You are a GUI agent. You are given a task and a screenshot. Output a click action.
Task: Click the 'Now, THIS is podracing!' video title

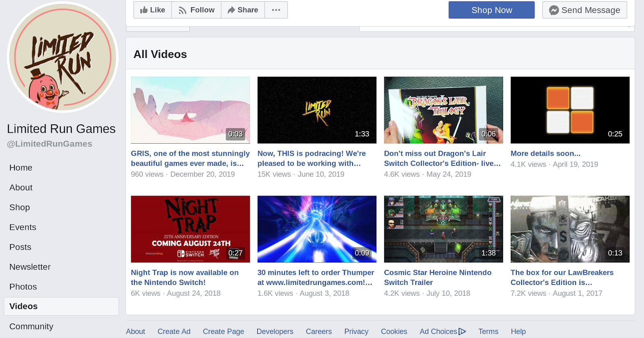pos(312,158)
